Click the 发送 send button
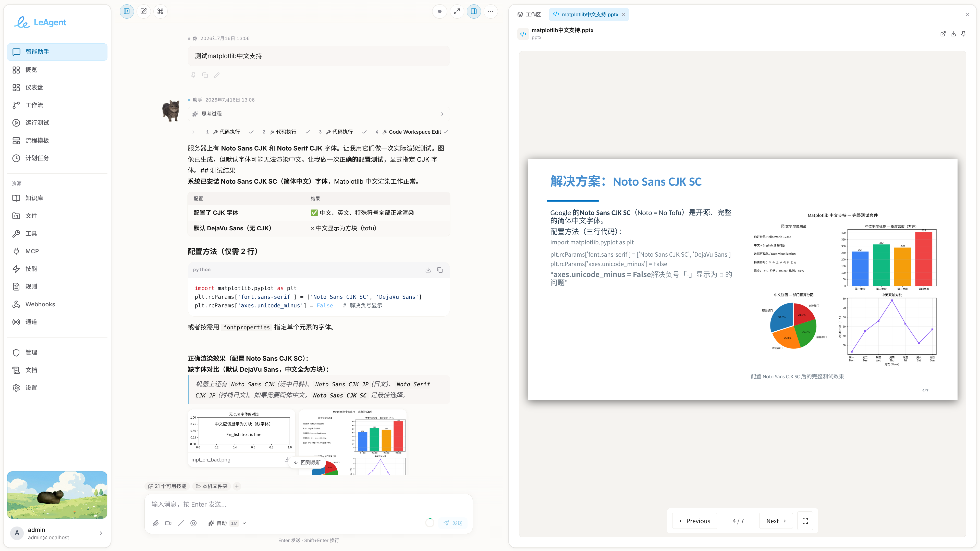The width and height of the screenshot is (980, 551). [x=453, y=523]
